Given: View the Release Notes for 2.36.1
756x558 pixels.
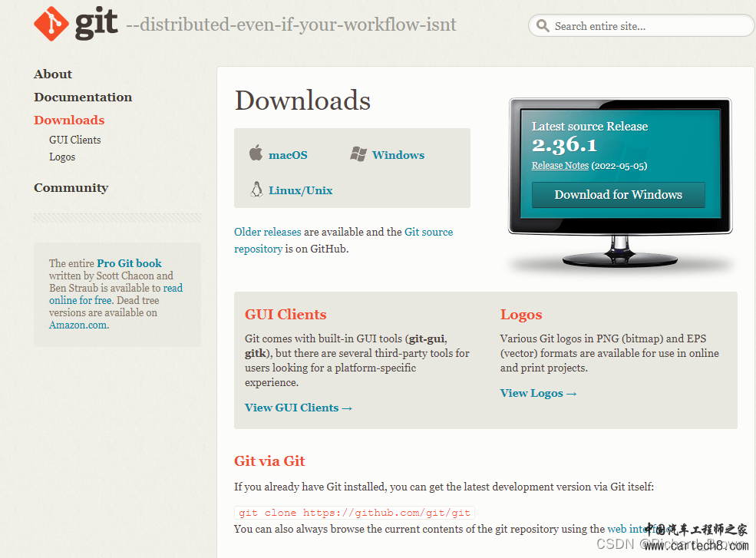Looking at the screenshot, I should [560, 166].
